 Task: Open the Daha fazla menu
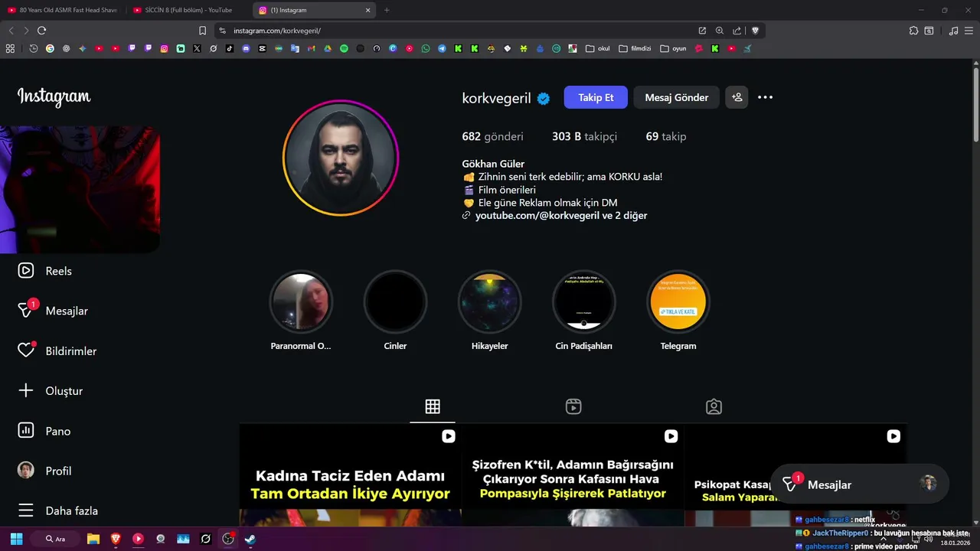point(58,510)
